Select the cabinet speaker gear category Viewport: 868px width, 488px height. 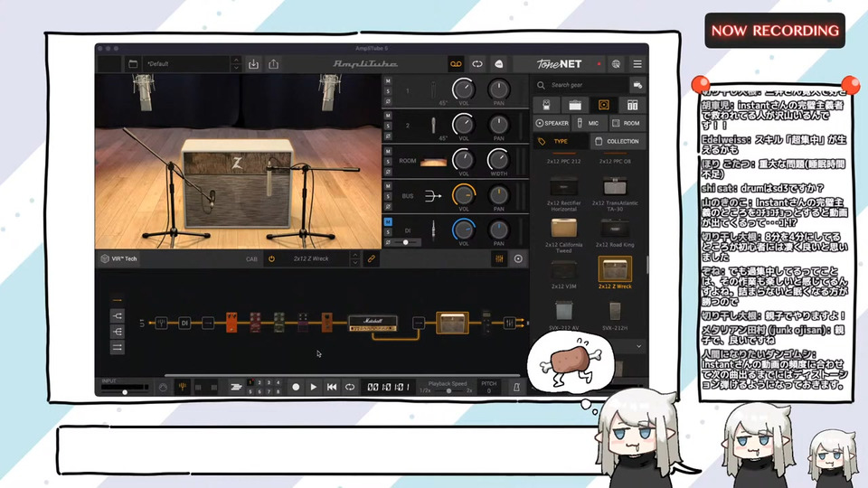pos(603,105)
